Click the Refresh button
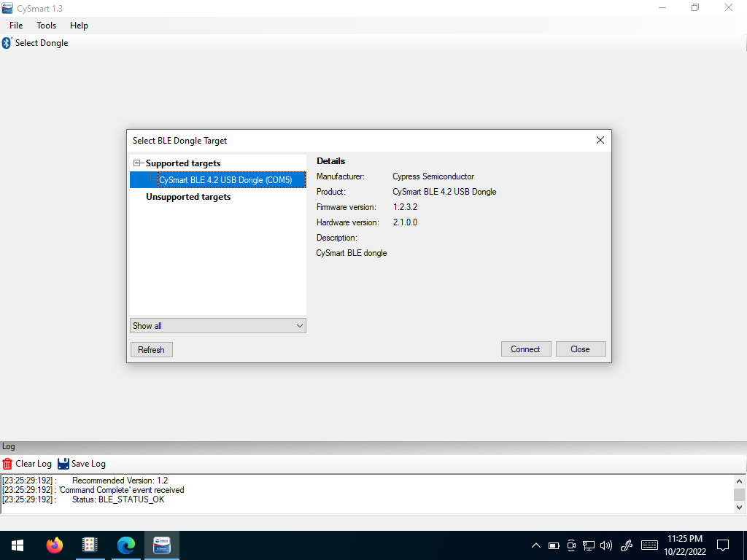 coord(152,349)
